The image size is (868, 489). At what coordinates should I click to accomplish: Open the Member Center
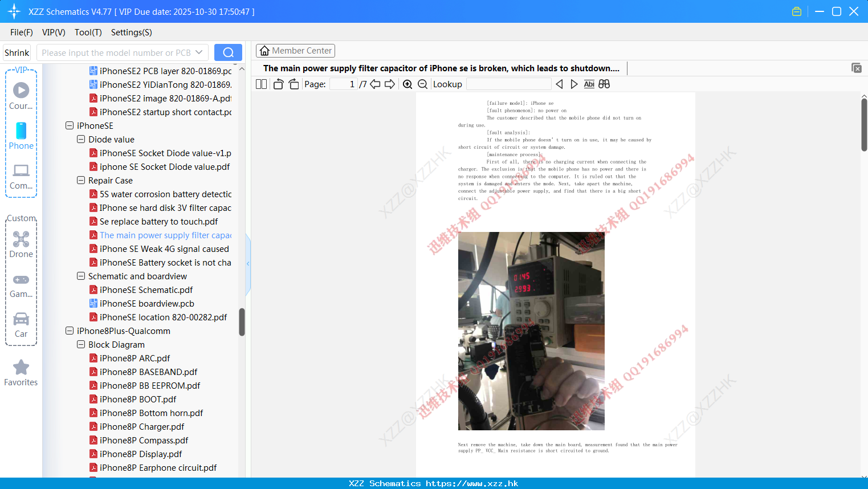(295, 51)
